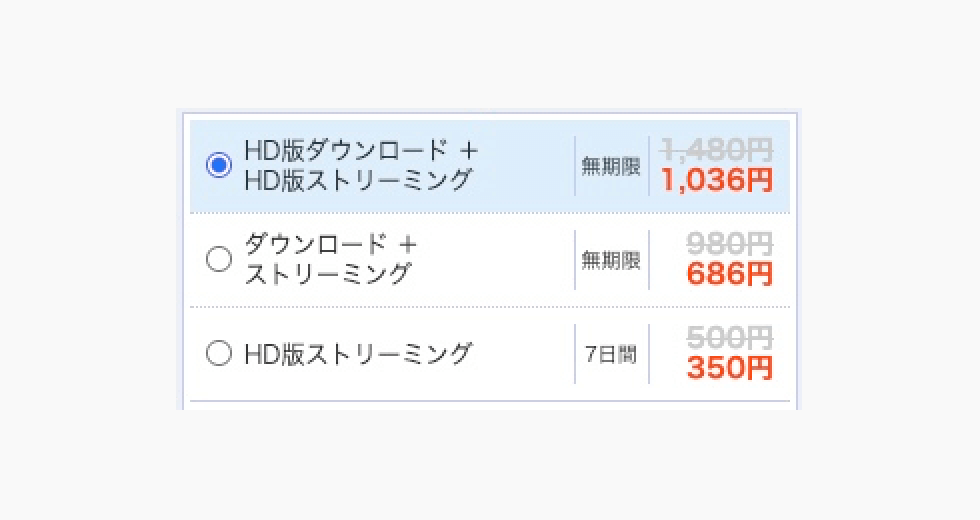
Task: Click the 'ダウンロード +' label in second option
Action: coord(316,245)
